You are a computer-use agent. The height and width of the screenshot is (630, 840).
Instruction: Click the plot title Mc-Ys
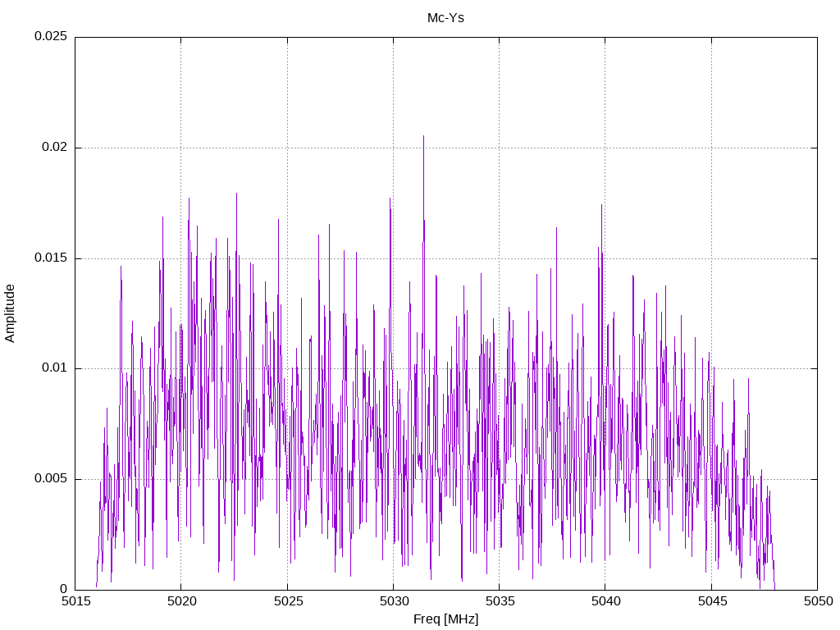[x=445, y=18]
